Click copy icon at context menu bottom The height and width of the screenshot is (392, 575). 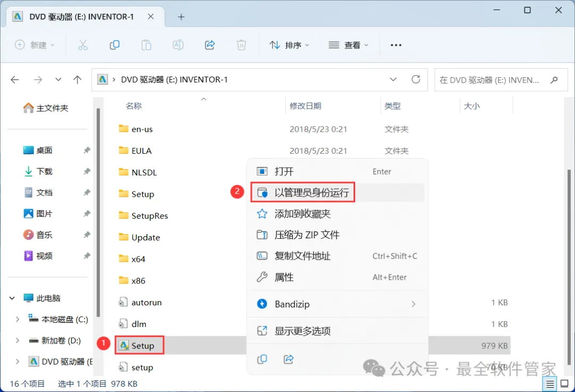262,360
